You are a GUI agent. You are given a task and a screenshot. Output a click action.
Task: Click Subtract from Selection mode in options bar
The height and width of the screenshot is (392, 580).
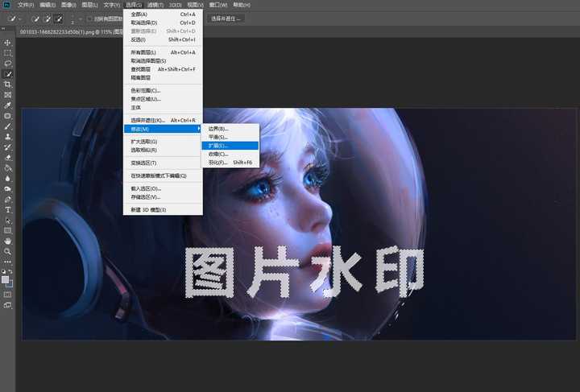coord(58,19)
